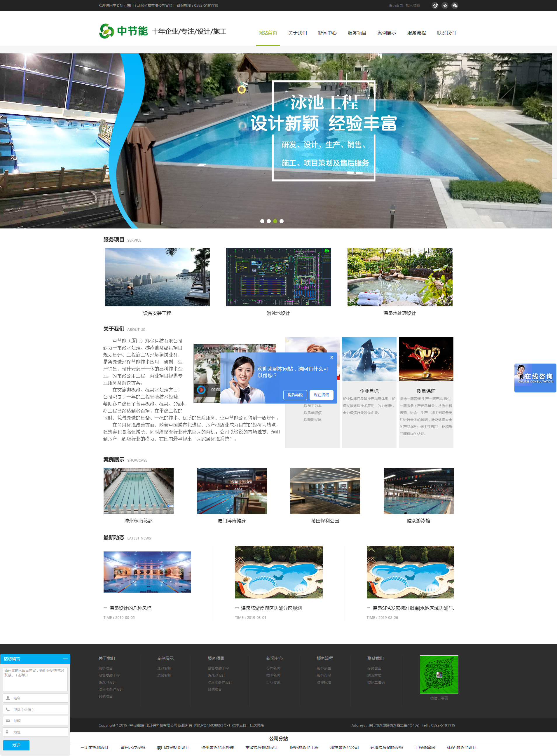Open the 案例展示 navigation menu
Screen dimensions: 557x756
[x=386, y=33]
